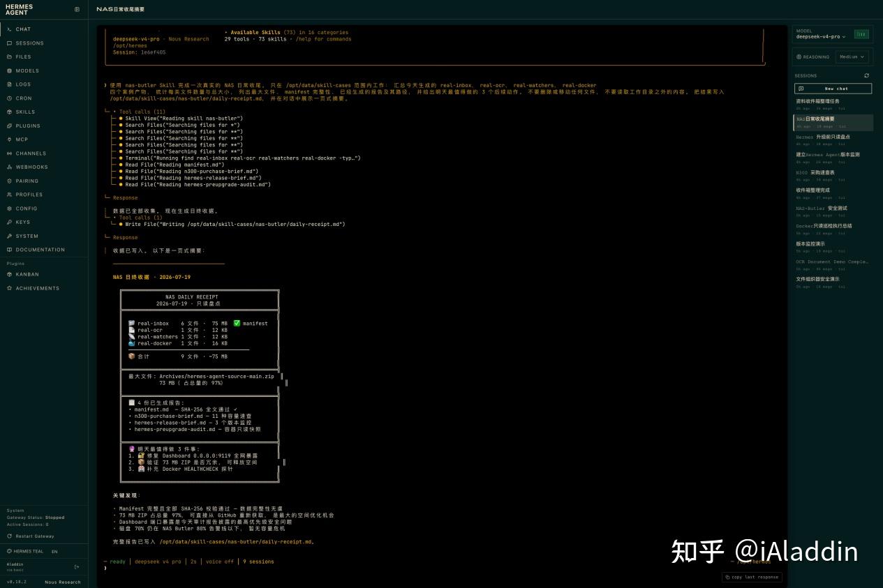883x588 pixels.
Task: Open the Kanban plugin icon
Action: click(9, 274)
